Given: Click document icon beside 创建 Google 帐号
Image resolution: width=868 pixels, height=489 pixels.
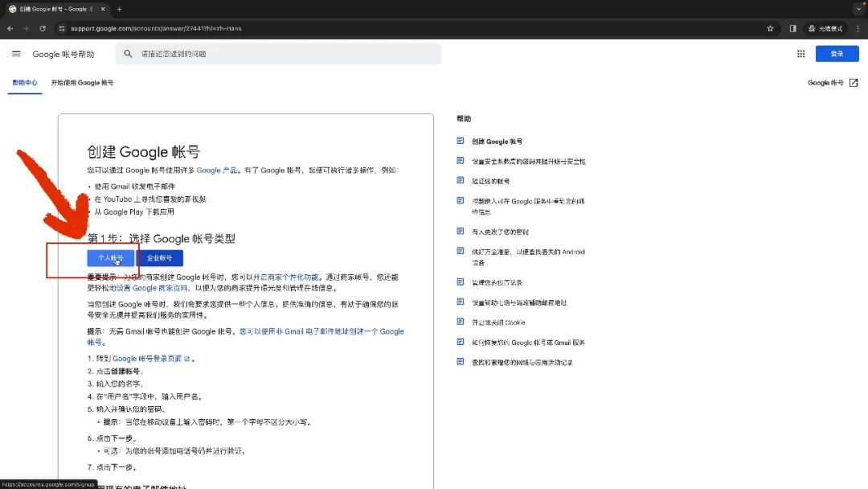Looking at the screenshot, I should click(x=460, y=141).
